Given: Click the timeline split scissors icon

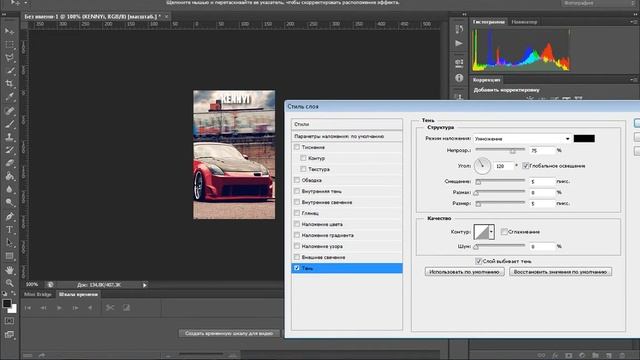Looking at the screenshot, I should point(110,308).
